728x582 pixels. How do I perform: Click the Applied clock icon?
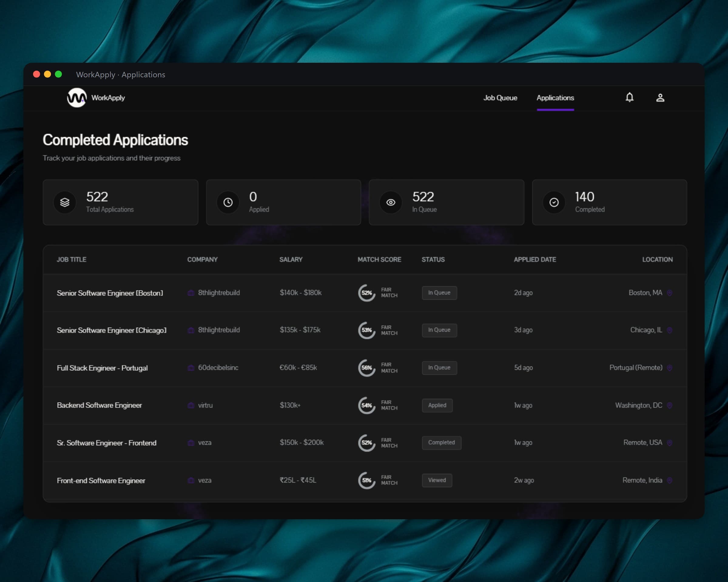point(228,202)
